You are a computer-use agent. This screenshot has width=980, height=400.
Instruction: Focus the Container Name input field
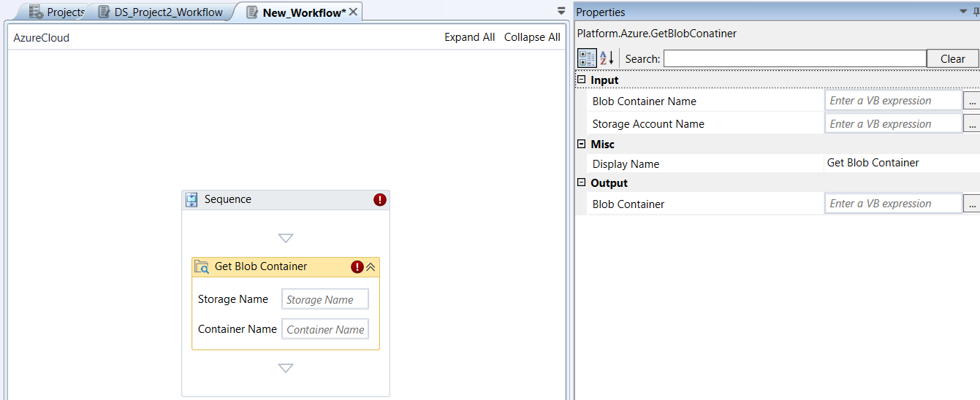(x=325, y=329)
